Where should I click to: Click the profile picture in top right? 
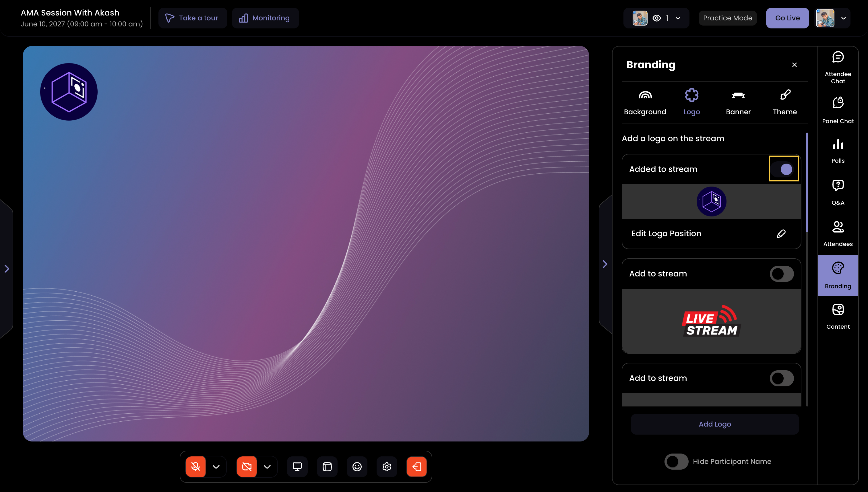click(x=825, y=18)
